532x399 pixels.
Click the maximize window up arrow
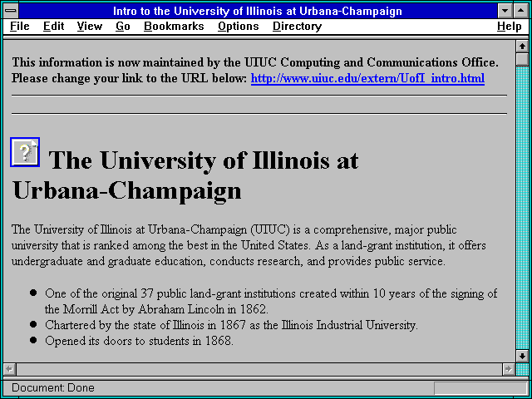coord(521,11)
